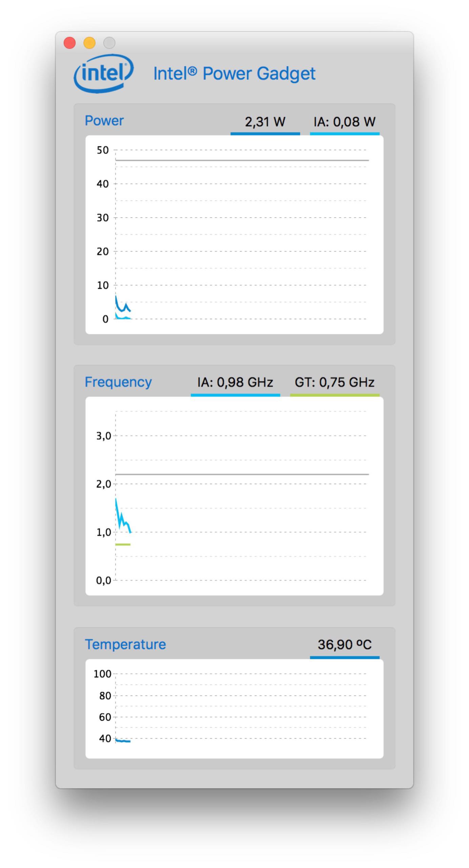Click the GT: 0,75 GHz frequency readout
469x868 pixels.
pos(334,382)
